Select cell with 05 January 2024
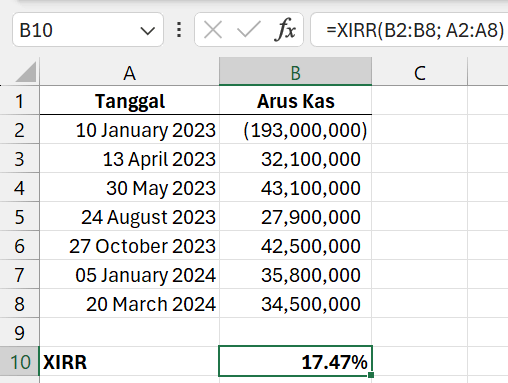 coord(129,274)
